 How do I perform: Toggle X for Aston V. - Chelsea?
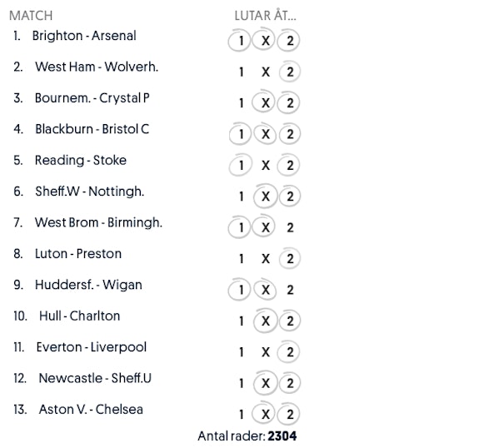(266, 415)
